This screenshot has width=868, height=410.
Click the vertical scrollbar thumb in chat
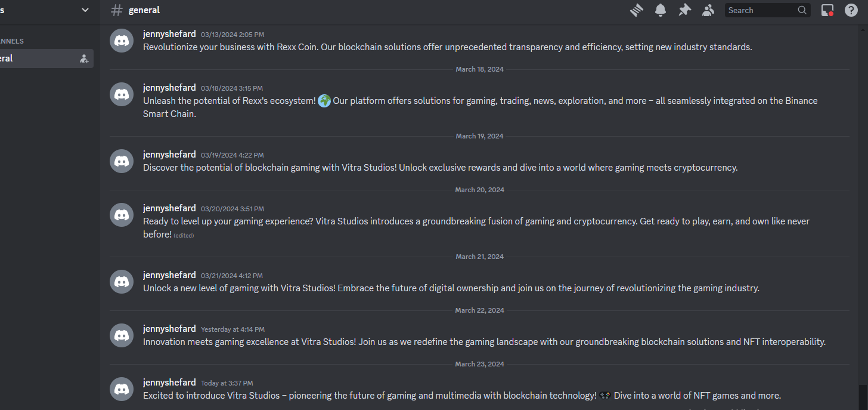pyautogui.click(x=863, y=397)
